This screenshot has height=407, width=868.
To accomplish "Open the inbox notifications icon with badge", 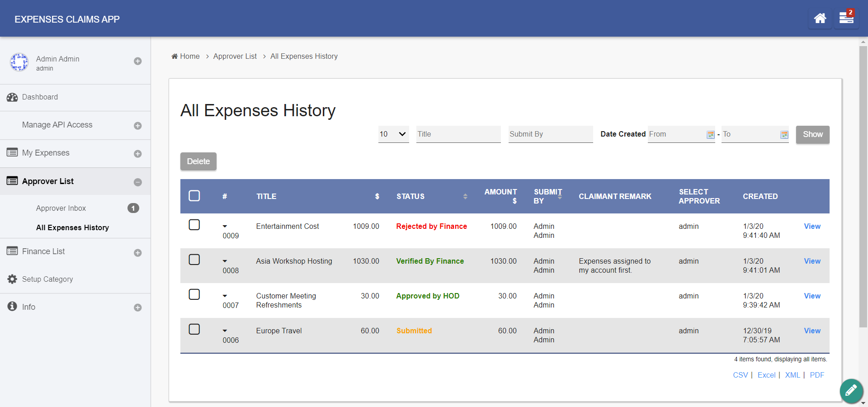I will 846,19.
